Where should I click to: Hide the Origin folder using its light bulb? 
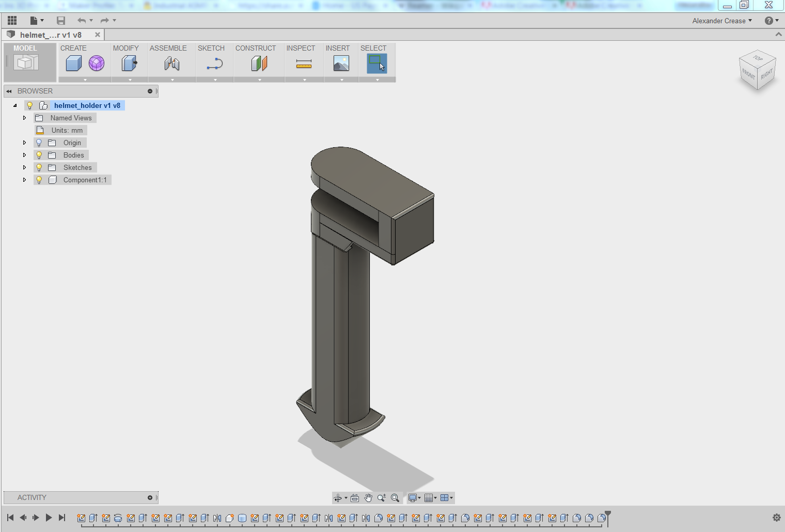39,142
